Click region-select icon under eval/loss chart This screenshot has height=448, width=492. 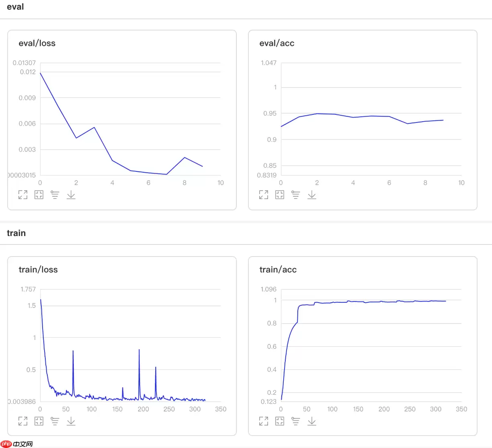click(x=39, y=195)
